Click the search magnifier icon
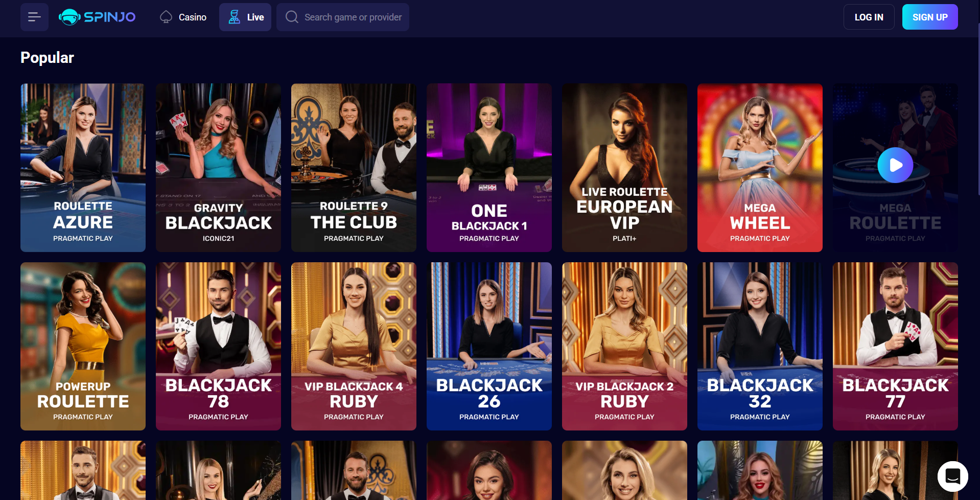Image resolution: width=980 pixels, height=500 pixels. point(292,17)
